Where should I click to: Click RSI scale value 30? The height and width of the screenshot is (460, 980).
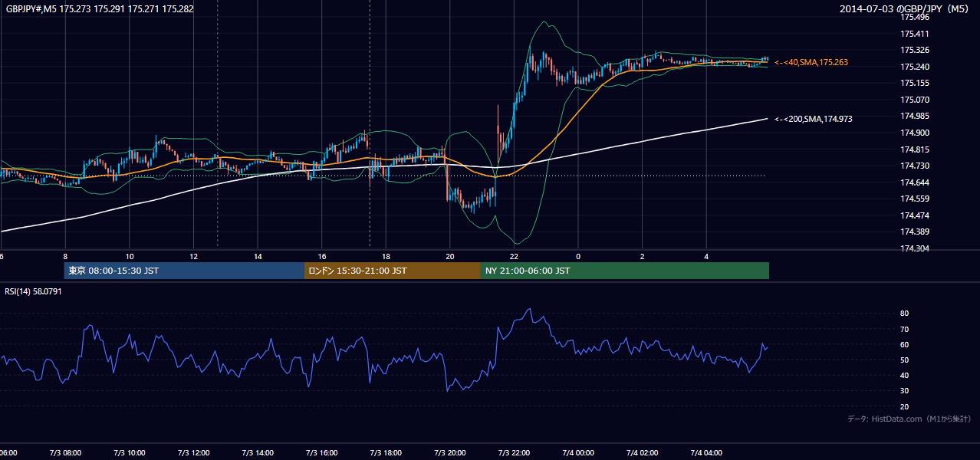pyautogui.click(x=904, y=391)
